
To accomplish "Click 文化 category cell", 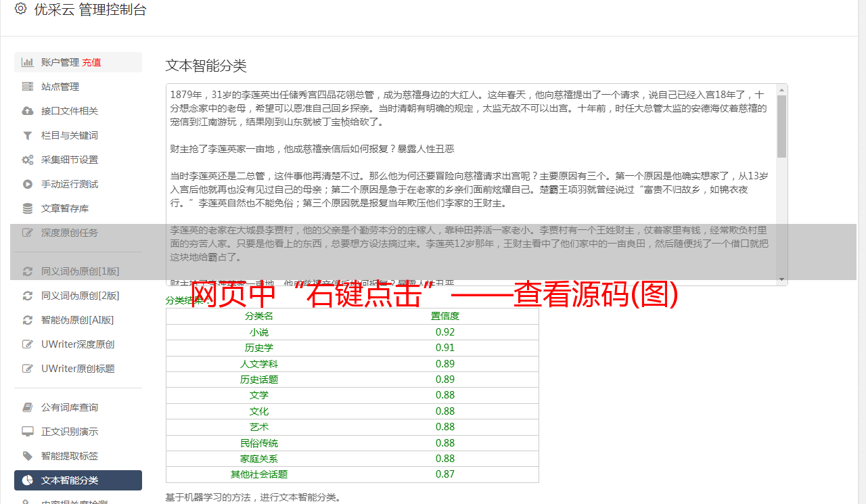I will pyautogui.click(x=259, y=411).
